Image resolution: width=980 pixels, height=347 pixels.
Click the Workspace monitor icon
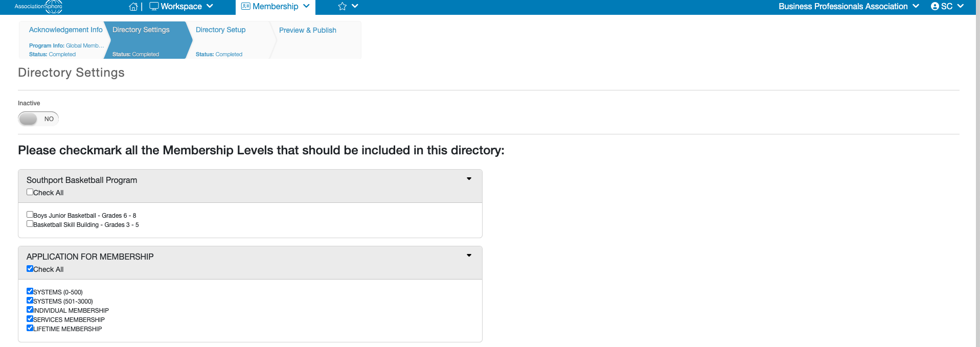pyautogui.click(x=154, y=6)
